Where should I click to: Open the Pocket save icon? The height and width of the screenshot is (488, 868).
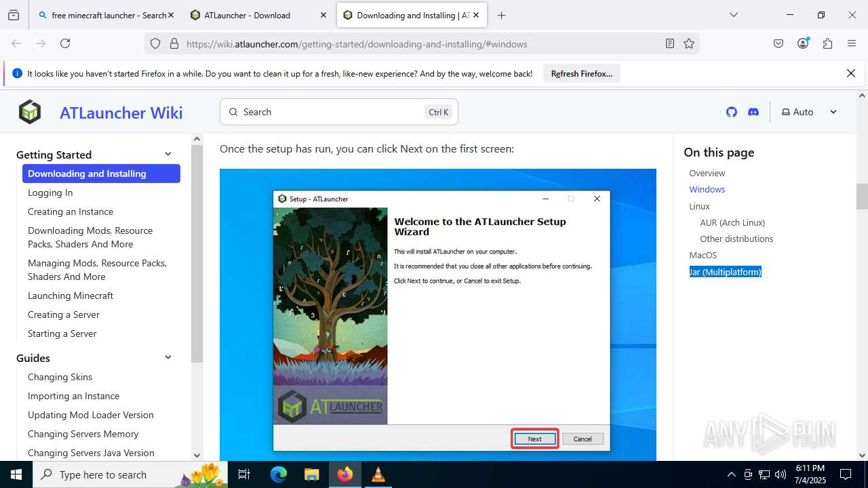pos(778,43)
